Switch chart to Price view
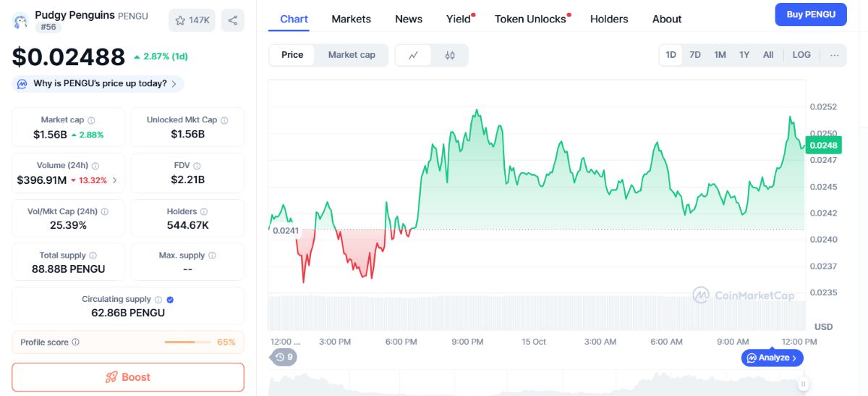The image size is (868, 396). coord(292,55)
